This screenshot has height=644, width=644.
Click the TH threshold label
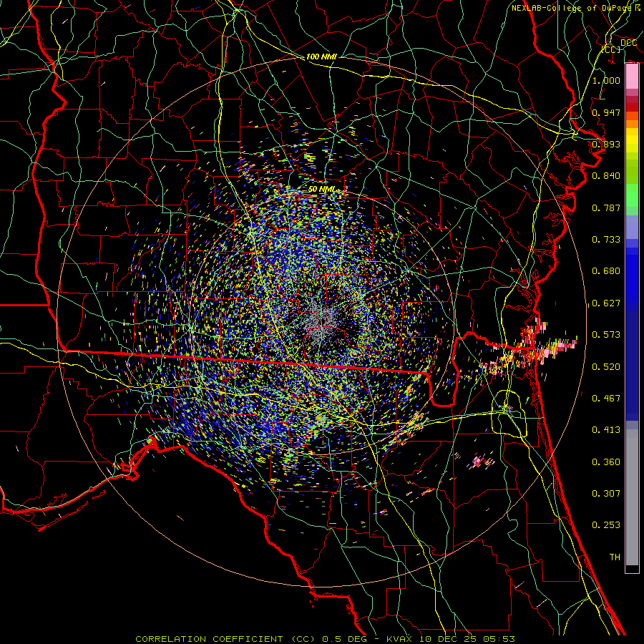coord(615,557)
